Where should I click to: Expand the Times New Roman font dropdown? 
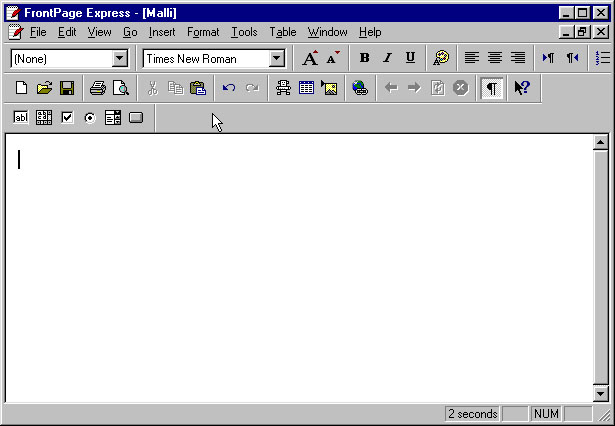click(277, 59)
